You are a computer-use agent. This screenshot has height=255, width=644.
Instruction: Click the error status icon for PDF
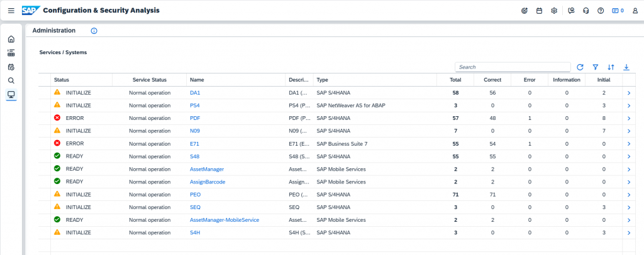57,118
